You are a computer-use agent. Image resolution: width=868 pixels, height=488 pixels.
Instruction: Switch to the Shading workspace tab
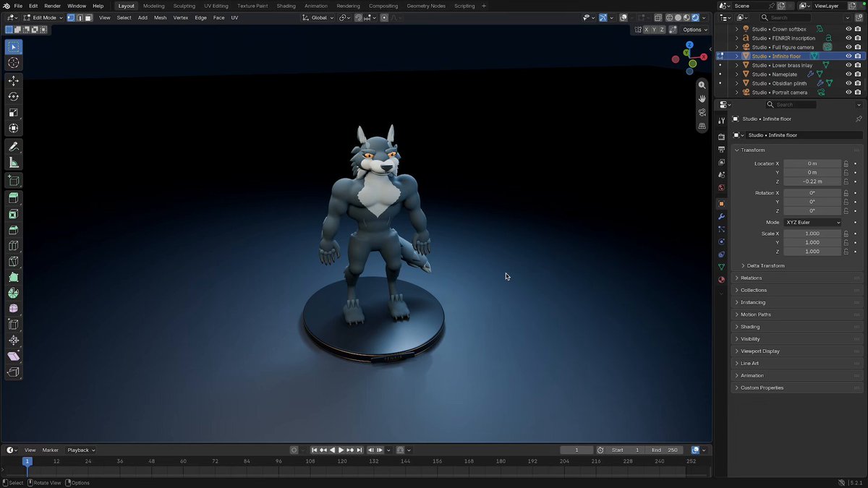point(286,6)
